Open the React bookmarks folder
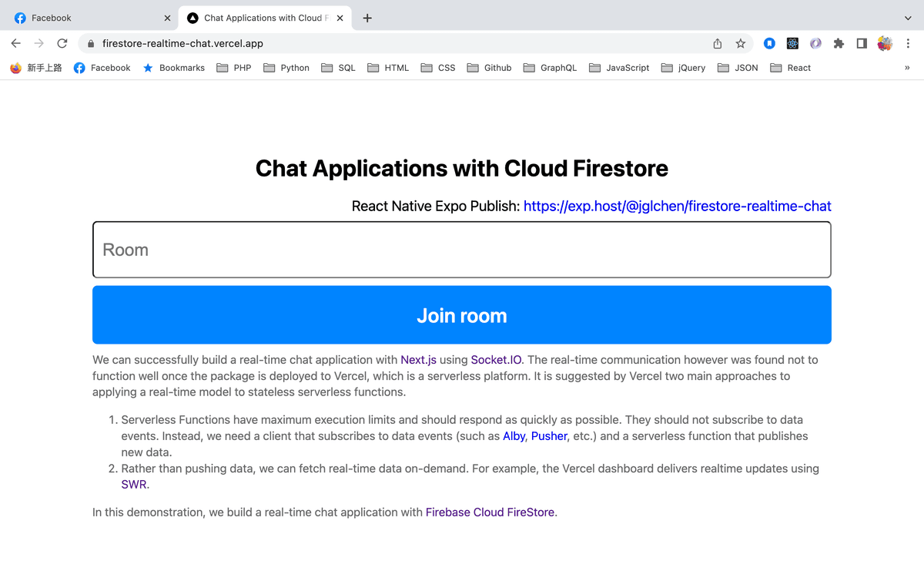 (x=790, y=68)
